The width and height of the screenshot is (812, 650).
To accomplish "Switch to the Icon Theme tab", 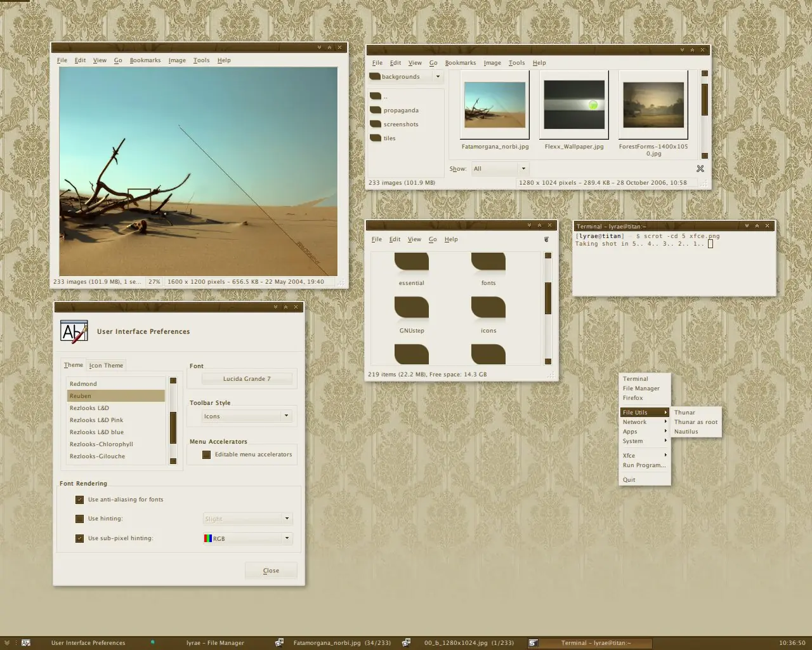I will coord(106,366).
